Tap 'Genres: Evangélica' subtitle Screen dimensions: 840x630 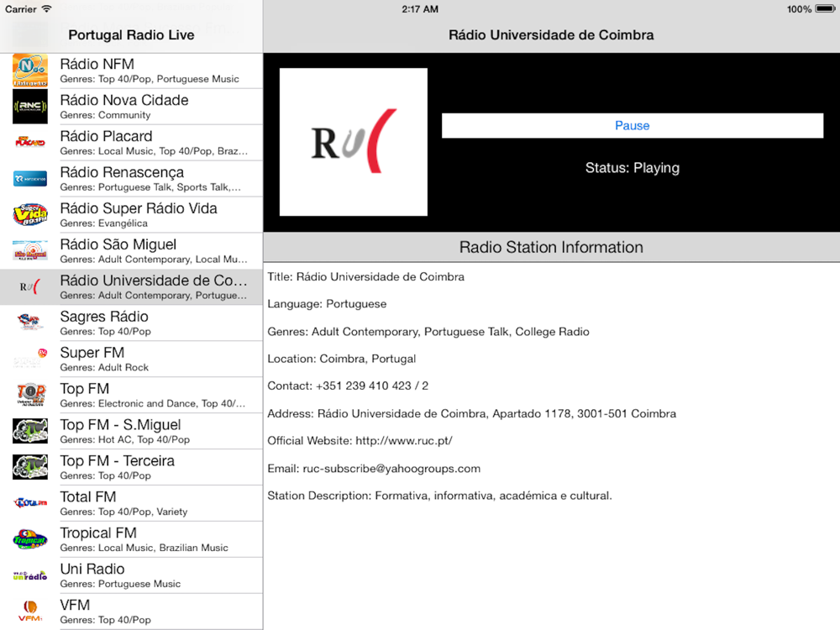(104, 223)
